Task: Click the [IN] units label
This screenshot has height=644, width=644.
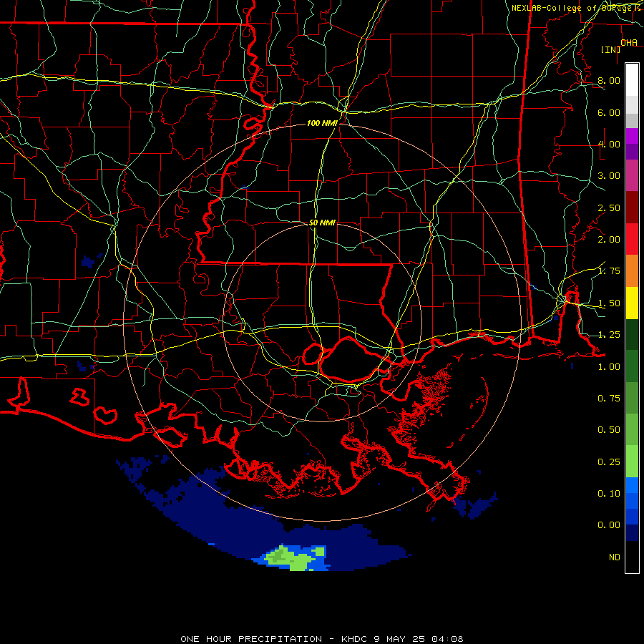Action: coord(610,49)
